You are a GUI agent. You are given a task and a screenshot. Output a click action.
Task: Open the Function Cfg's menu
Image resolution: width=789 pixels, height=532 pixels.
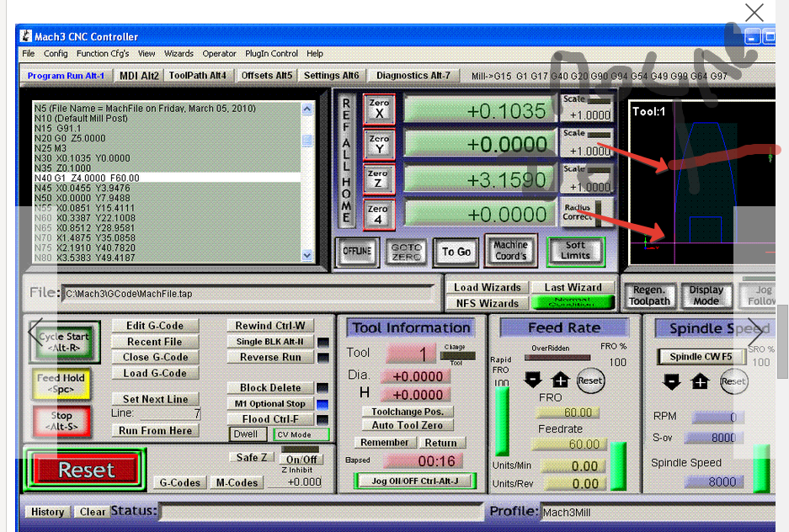[x=103, y=53]
